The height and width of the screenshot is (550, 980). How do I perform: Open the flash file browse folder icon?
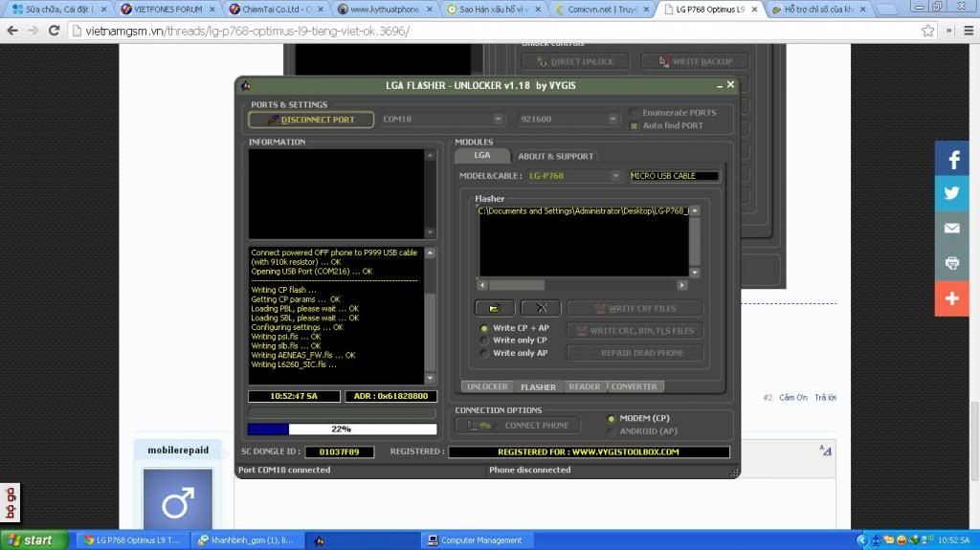(x=495, y=308)
